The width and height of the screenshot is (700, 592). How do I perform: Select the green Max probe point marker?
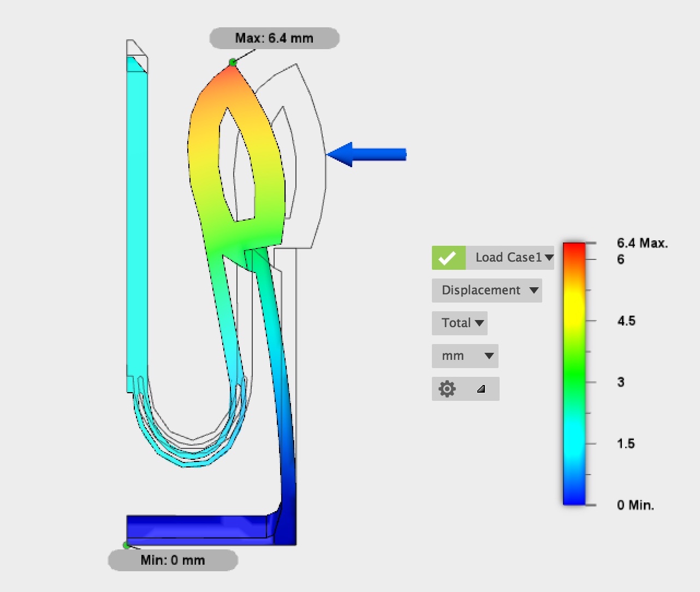(x=233, y=62)
